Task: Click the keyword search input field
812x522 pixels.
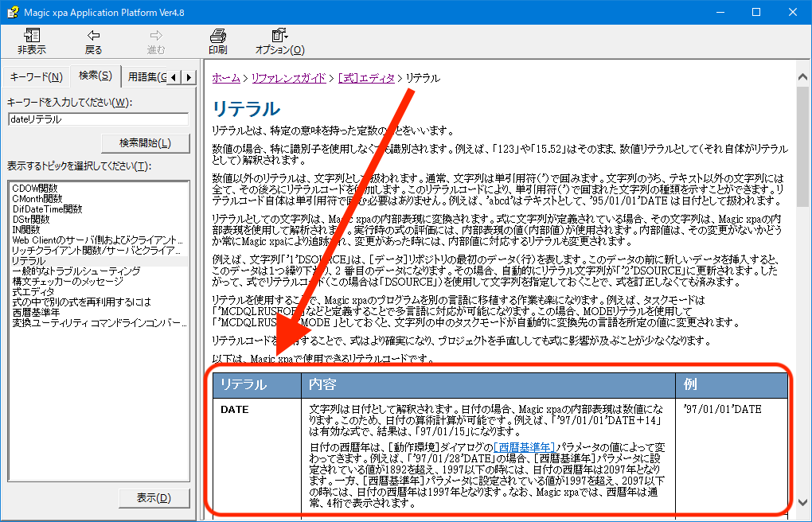Action: click(x=98, y=119)
